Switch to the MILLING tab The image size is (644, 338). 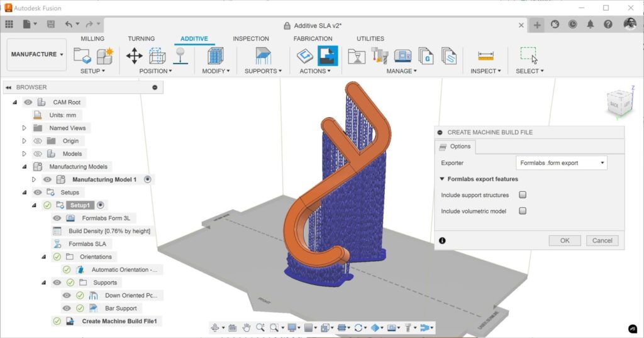pos(92,38)
